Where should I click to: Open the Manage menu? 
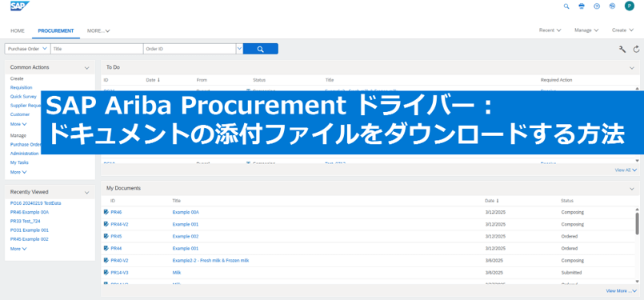point(586,30)
